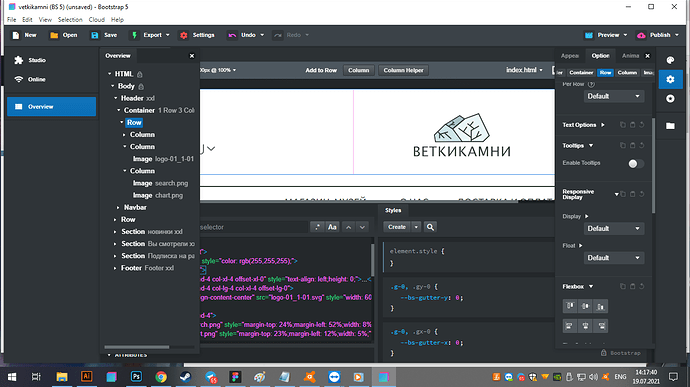
Task: Click the search magnifier in Styles panel
Action: tap(430, 227)
